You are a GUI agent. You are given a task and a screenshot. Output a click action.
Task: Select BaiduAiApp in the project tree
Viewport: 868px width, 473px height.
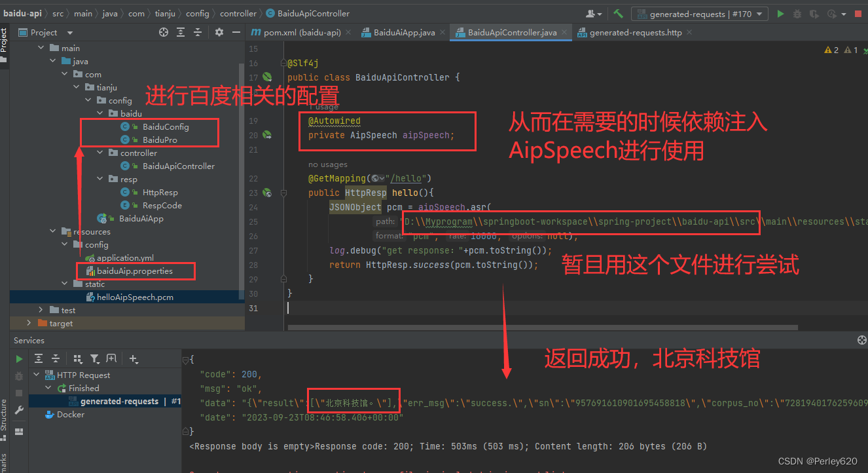pyautogui.click(x=141, y=218)
